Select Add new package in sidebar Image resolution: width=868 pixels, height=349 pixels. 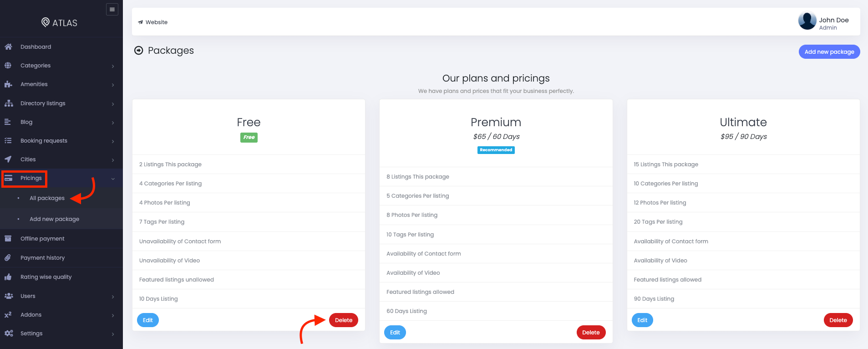54,219
